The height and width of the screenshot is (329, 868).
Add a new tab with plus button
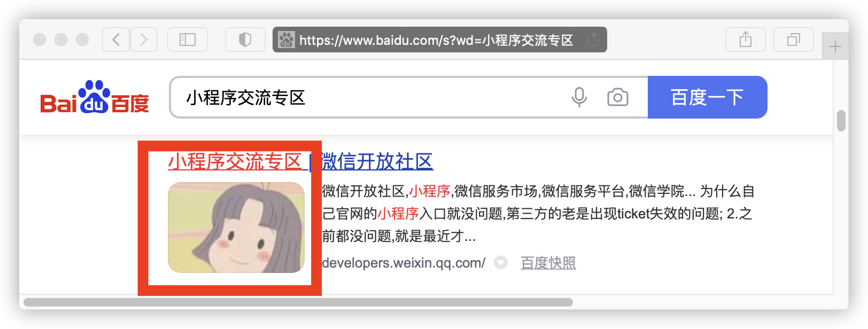point(835,46)
